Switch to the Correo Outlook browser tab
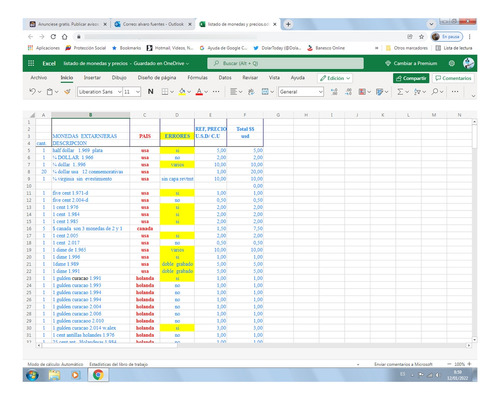Image resolution: width=500 pixels, height=400 pixels. click(x=152, y=24)
